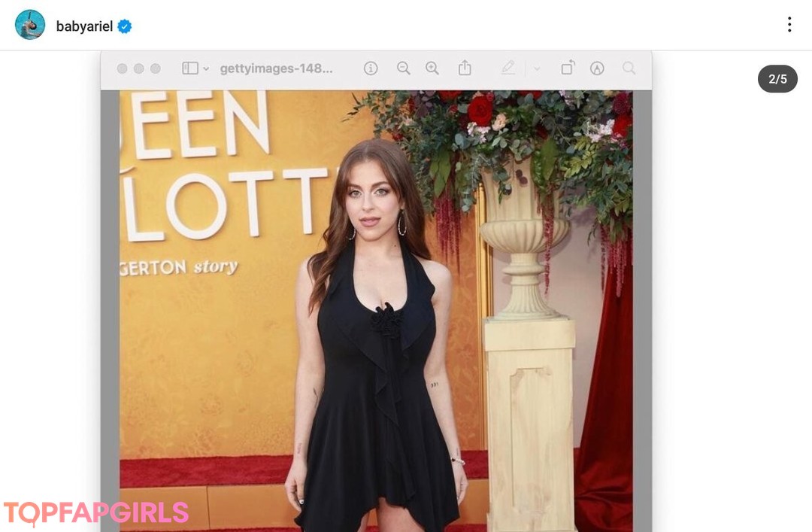Expand the highlight pen dropdown arrow
Image resolution: width=812 pixels, height=532 pixels.
tap(537, 69)
